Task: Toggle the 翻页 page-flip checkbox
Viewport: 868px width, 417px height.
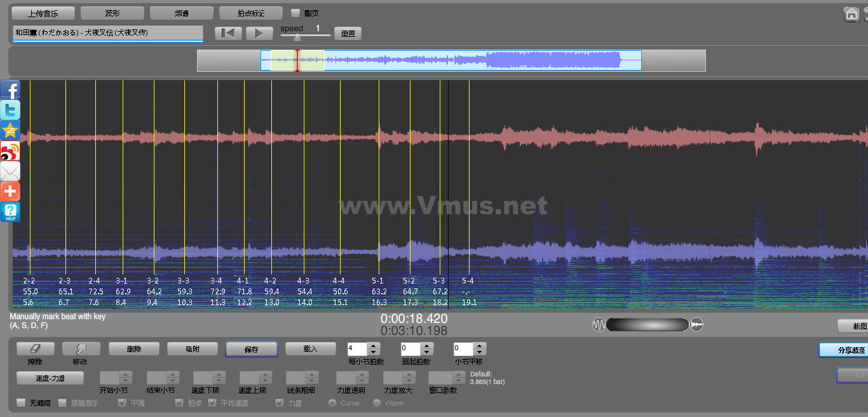Action: (295, 13)
